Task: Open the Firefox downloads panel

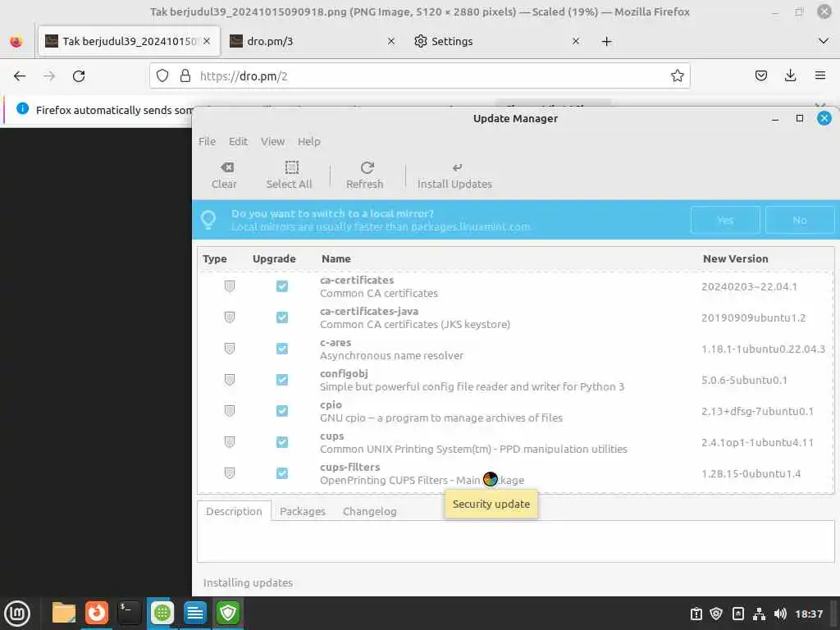Action: (x=790, y=76)
